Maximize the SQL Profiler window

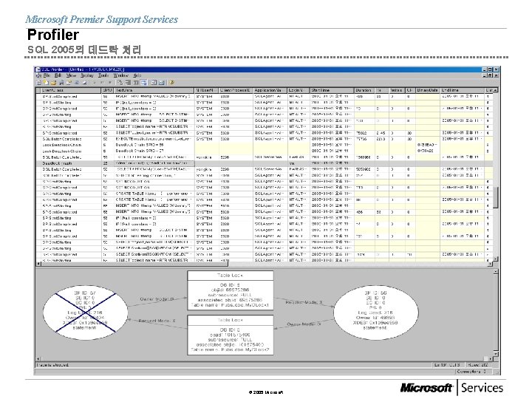(490, 69)
